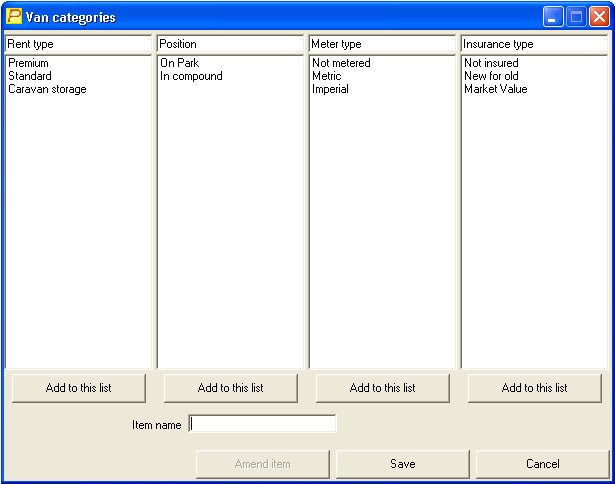The width and height of the screenshot is (615, 484).
Task: Click the disabled maximize window button
Action: [x=576, y=17]
